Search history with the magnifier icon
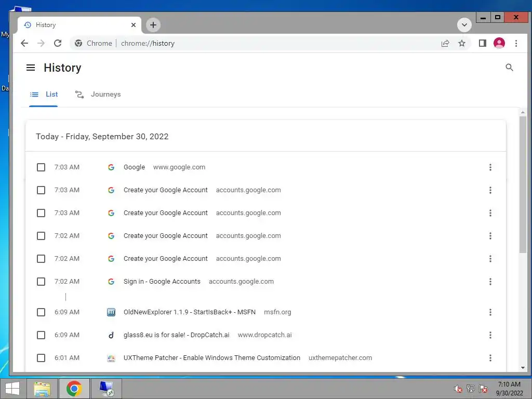The image size is (532, 399). pos(509,67)
